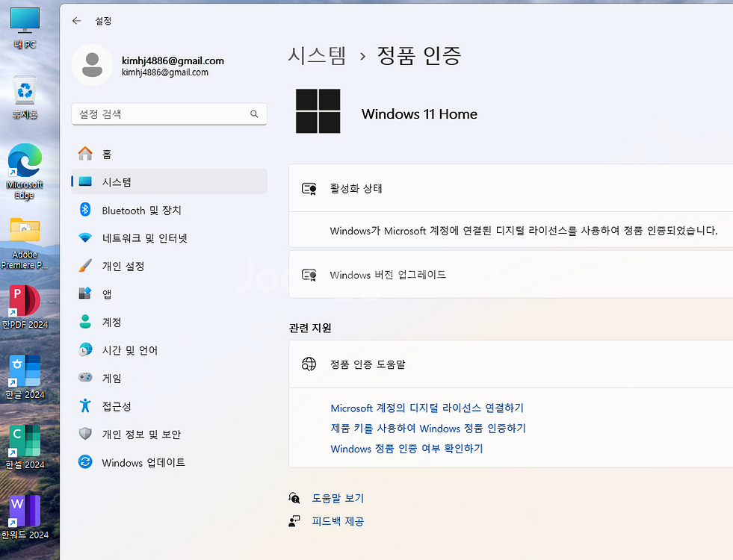Click the Bluetooth icon in sidebar

85,210
